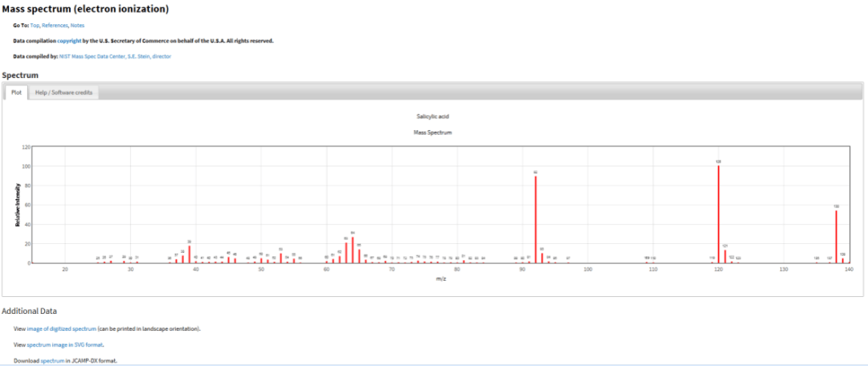The image size is (868, 366).
Task: Download spectrum in JCAMP-DX format link
Action: (52, 360)
